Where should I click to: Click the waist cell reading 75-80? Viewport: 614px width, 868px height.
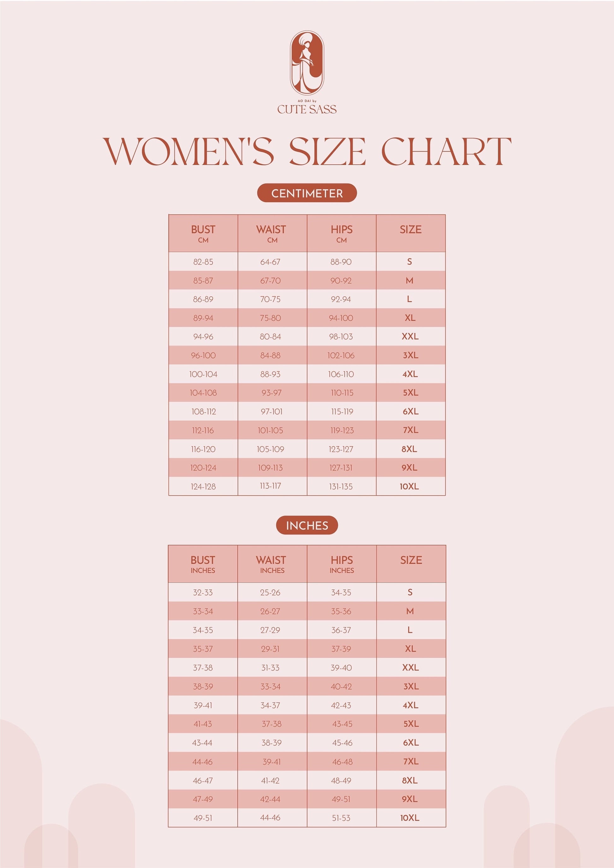[270, 318]
